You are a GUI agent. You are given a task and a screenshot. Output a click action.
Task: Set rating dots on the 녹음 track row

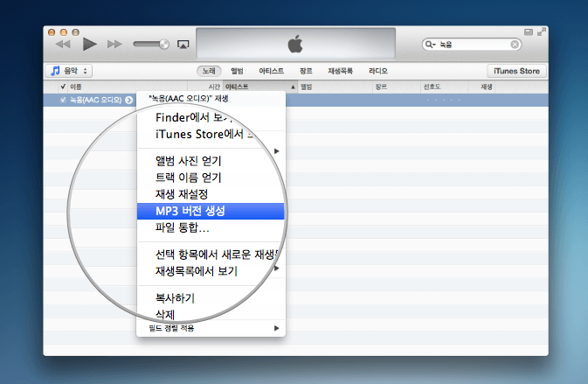444,100
